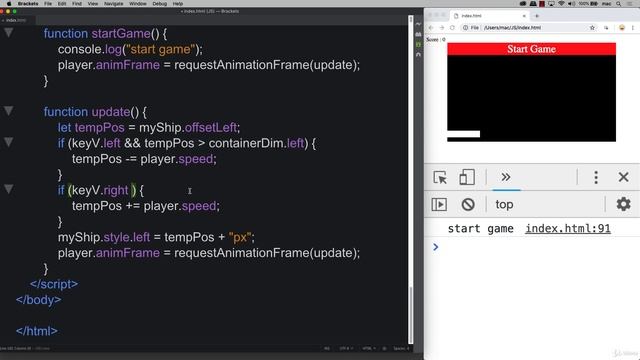Bookmark this page with the star
Viewport: 640px width, 360px height.
(592, 27)
